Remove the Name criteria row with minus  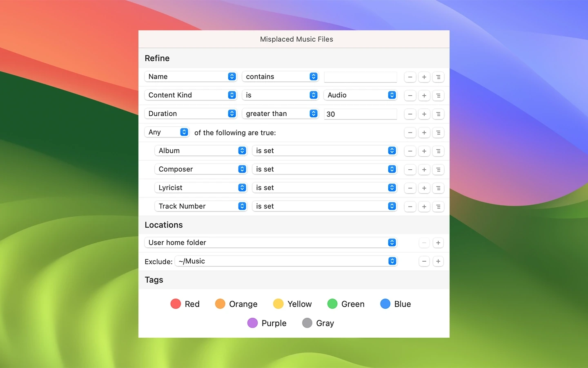coord(410,77)
